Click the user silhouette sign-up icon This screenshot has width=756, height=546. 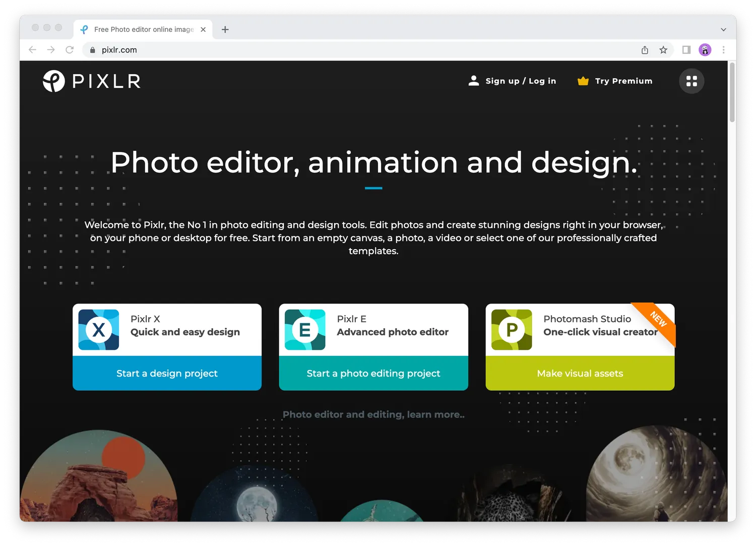(473, 81)
